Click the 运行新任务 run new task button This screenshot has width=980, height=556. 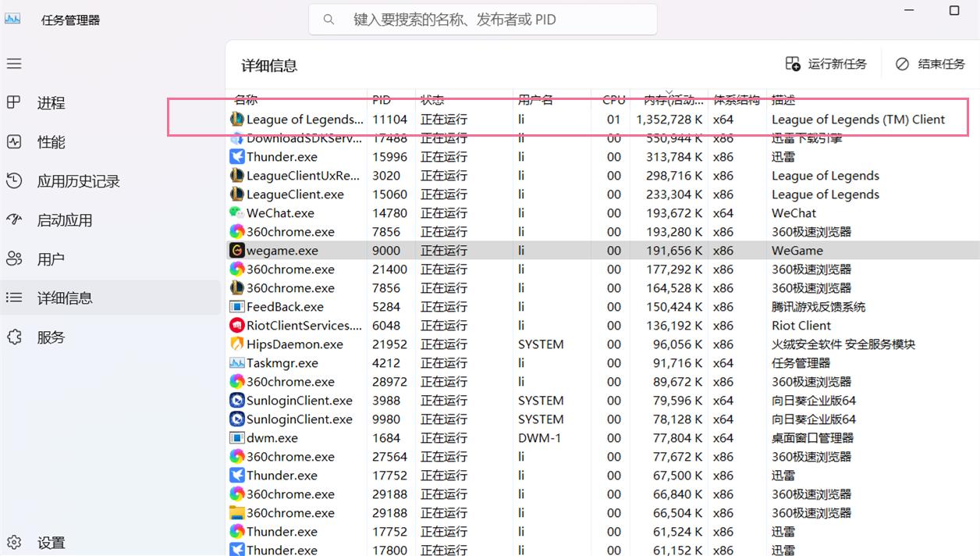(826, 63)
